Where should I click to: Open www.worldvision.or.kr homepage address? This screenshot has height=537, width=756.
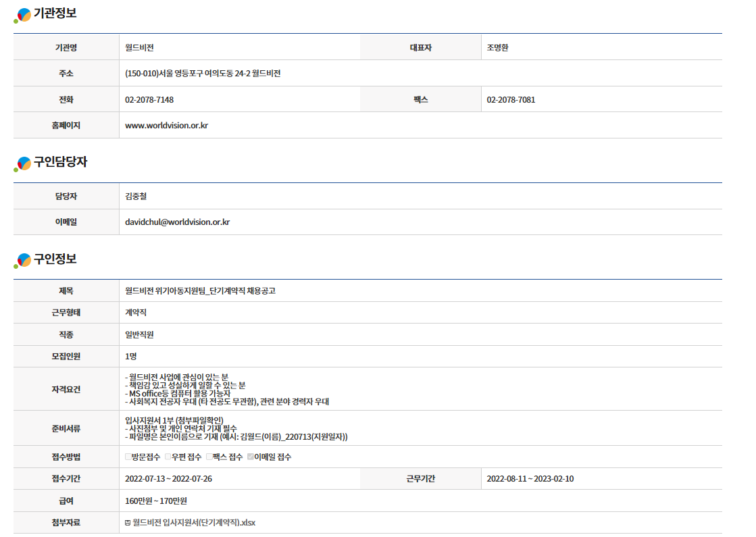pyautogui.click(x=166, y=126)
